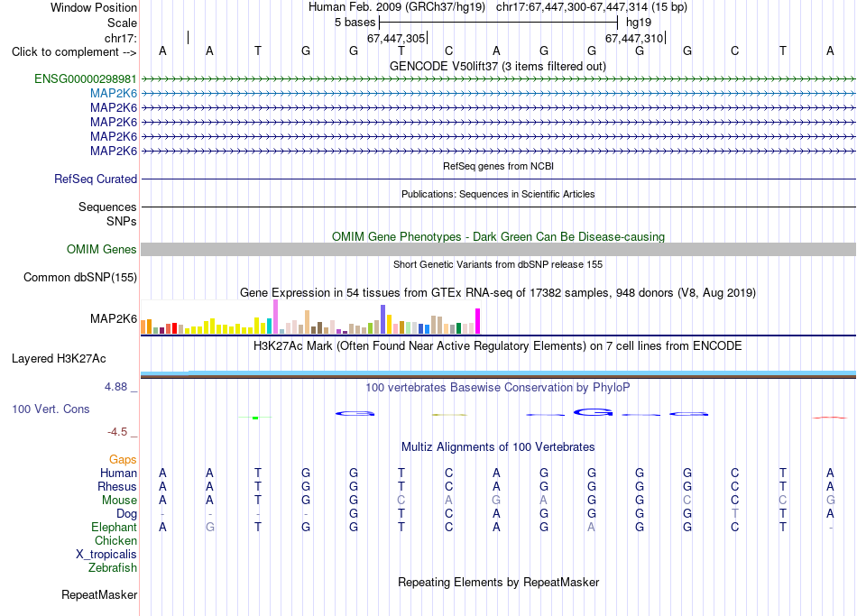The image size is (857, 616).
Task: Open Publications: Sequences in Scientific Articles title
Action: pos(498,194)
